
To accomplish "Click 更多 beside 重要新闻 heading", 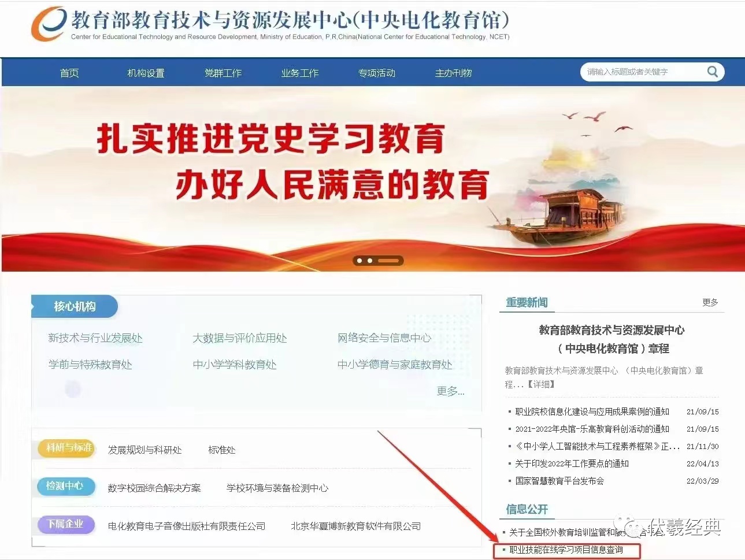I will click(x=710, y=302).
